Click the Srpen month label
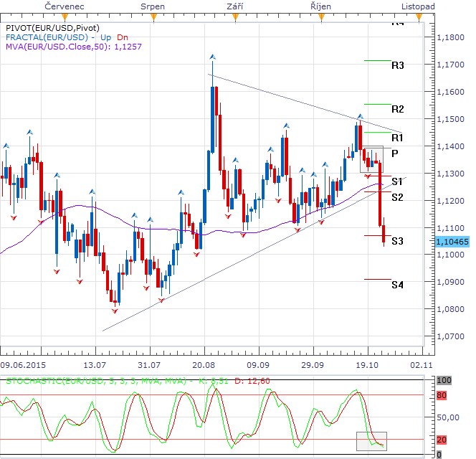Screen dimensions: 476x459 tap(153, 6)
